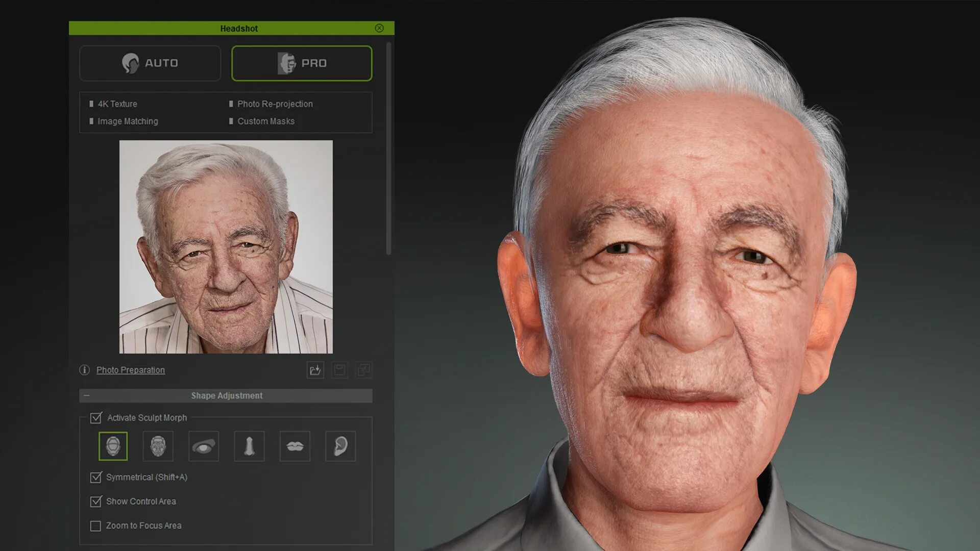
Task: Open the Photo Preparation link
Action: tap(131, 370)
